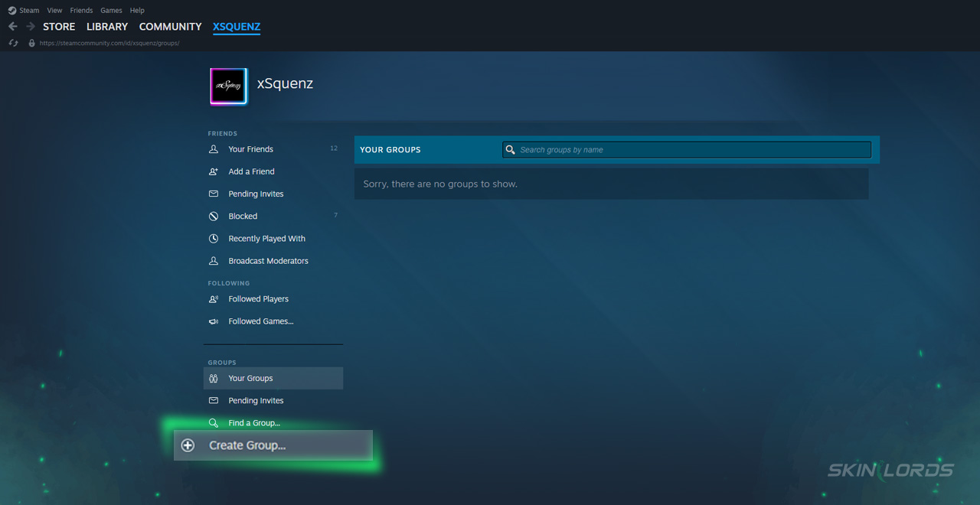Open the xSquenz profile avatar
Image resolution: width=980 pixels, height=505 pixels.
(229, 86)
